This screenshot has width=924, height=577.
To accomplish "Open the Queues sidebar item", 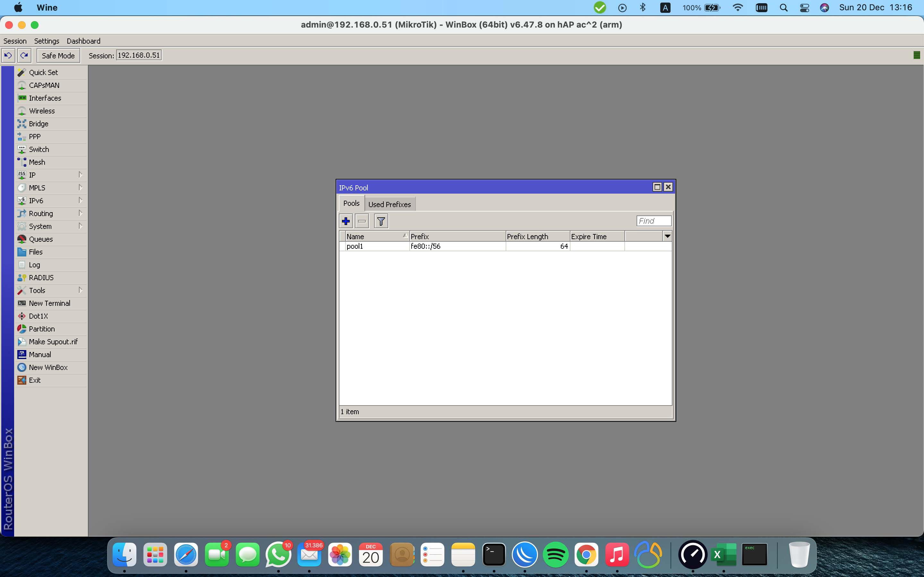I will tap(40, 239).
